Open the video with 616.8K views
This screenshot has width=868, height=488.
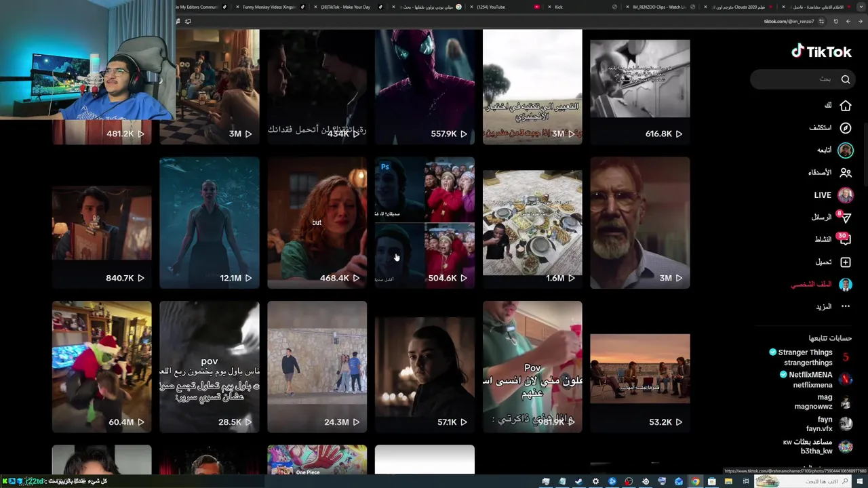click(x=639, y=91)
